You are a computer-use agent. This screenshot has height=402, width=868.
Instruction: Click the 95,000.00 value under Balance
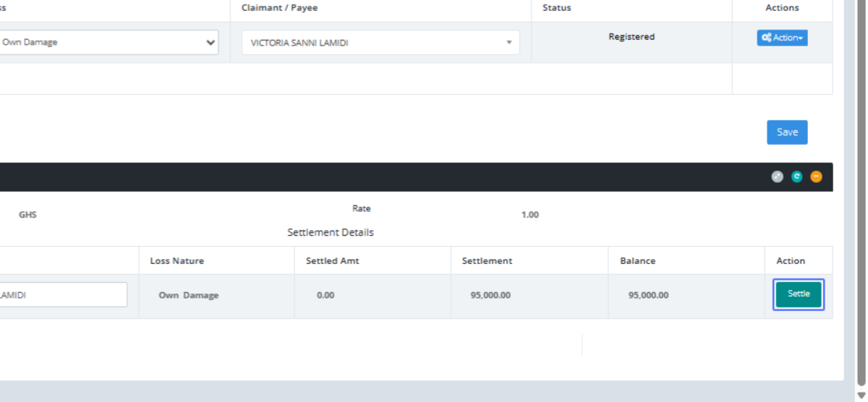(x=648, y=296)
